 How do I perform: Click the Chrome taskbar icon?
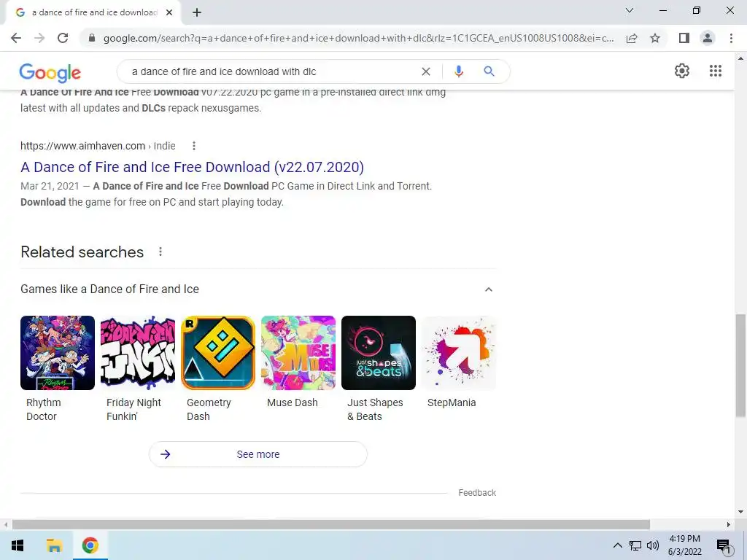[90, 545]
